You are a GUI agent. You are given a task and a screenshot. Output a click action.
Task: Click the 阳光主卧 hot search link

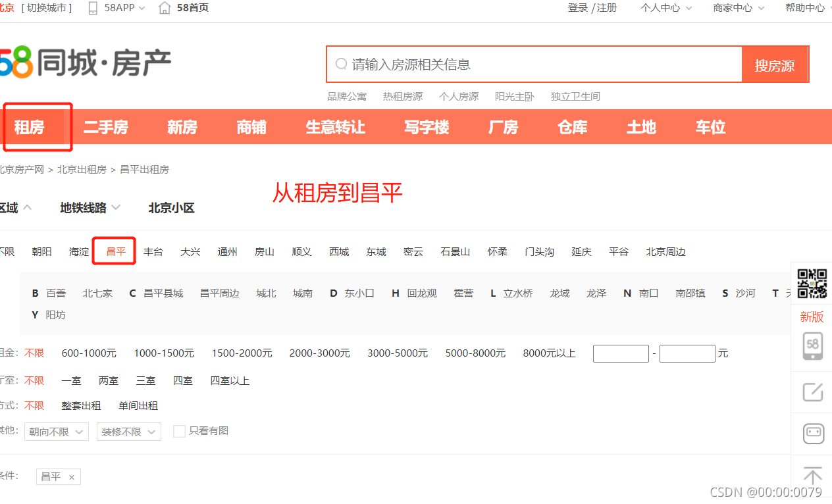click(515, 96)
